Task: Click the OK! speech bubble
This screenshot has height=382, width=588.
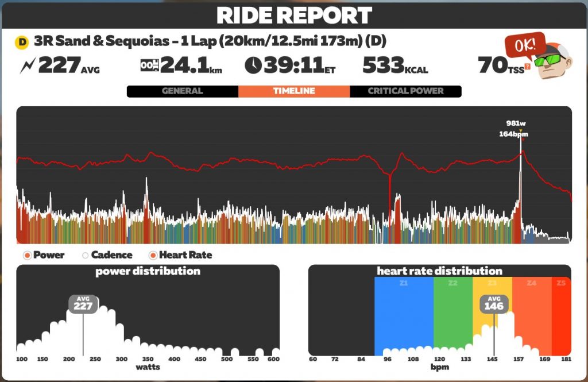Action: pos(525,46)
